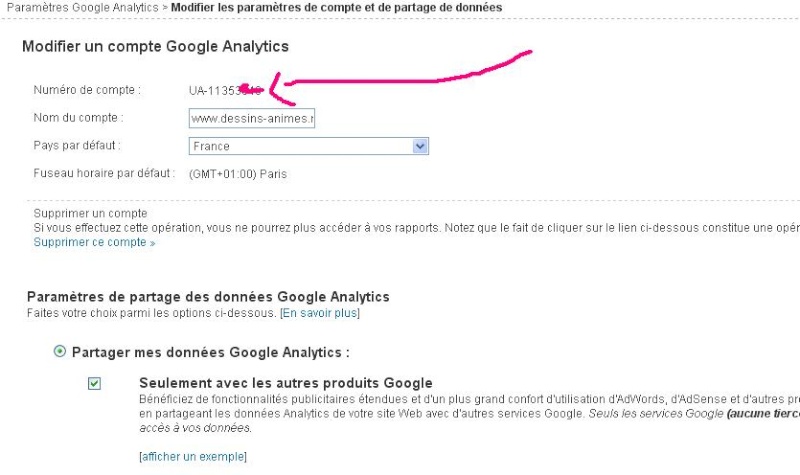800x475 pixels.
Task: Click the Pays par défaut label
Action: (x=77, y=145)
